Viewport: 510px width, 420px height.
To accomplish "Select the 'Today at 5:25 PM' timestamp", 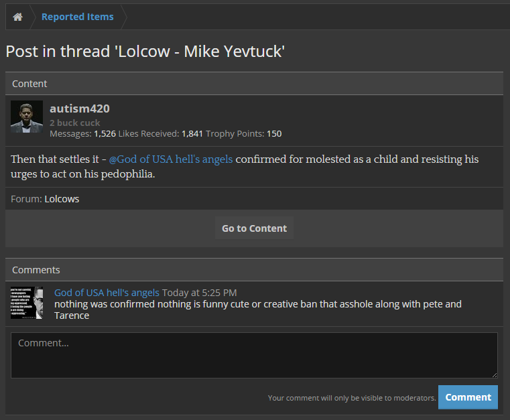I will [200, 293].
